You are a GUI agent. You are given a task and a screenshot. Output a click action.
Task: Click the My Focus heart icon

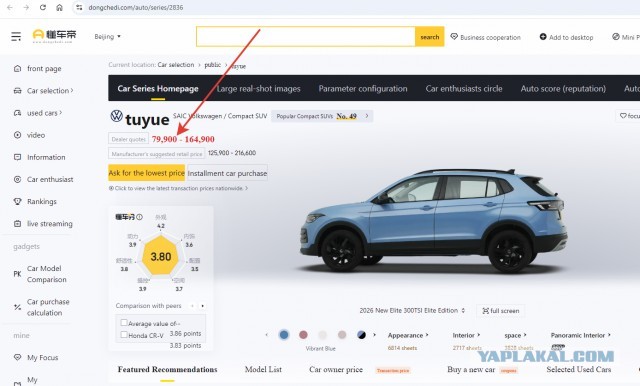(18, 357)
